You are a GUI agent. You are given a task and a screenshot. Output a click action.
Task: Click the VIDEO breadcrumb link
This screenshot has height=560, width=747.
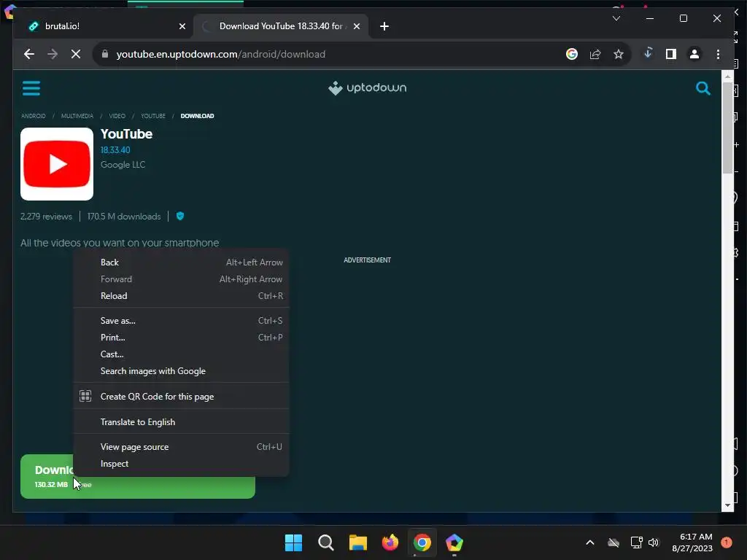pos(117,116)
